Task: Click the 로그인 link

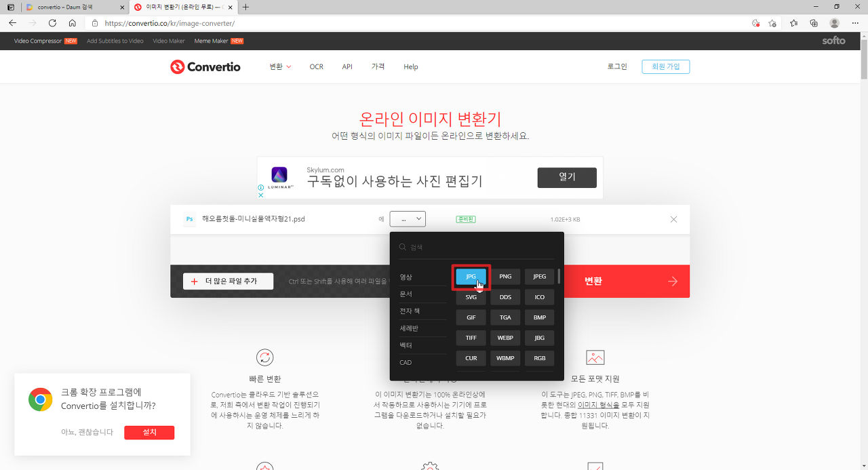Action: [x=617, y=66]
